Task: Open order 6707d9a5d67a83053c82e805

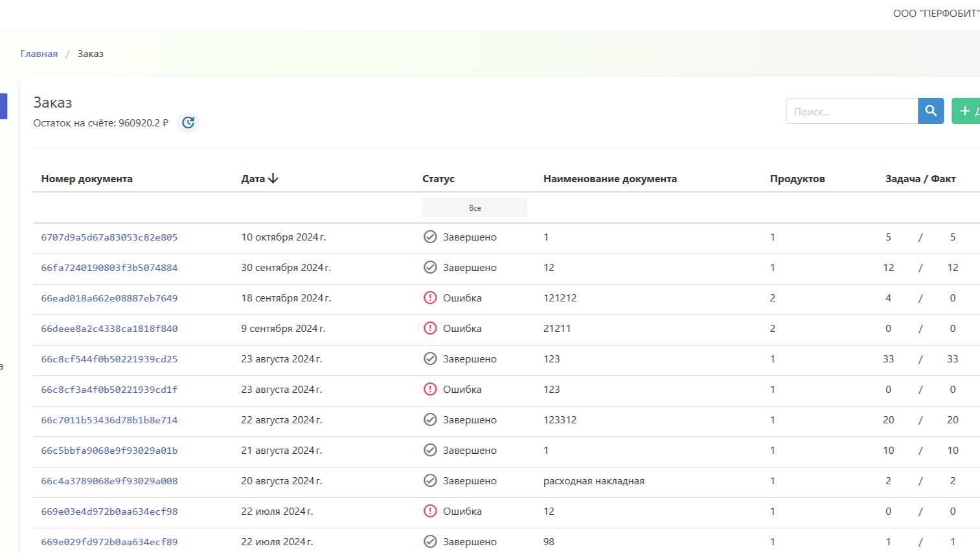Action: click(x=109, y=237)
